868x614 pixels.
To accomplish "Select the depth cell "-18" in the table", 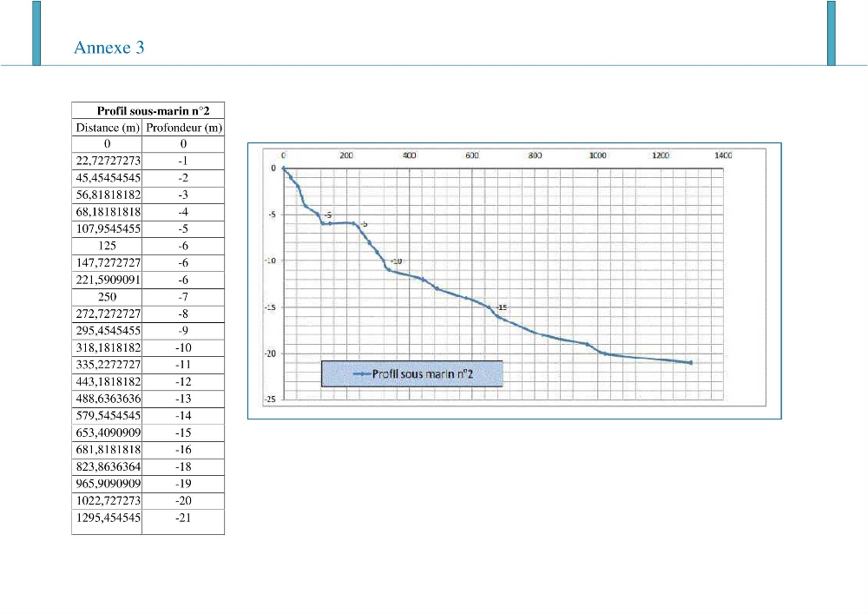I will pos(183,466).
